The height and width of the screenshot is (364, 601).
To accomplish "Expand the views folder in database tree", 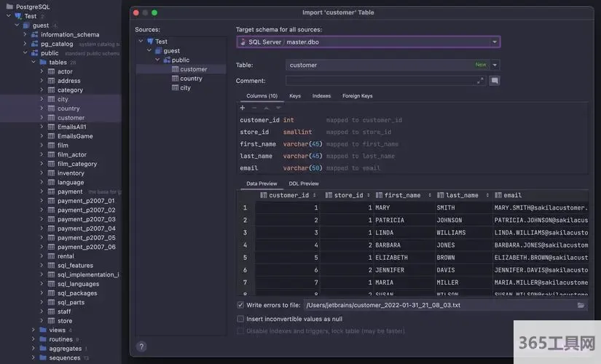I will [x=33, y=330].
